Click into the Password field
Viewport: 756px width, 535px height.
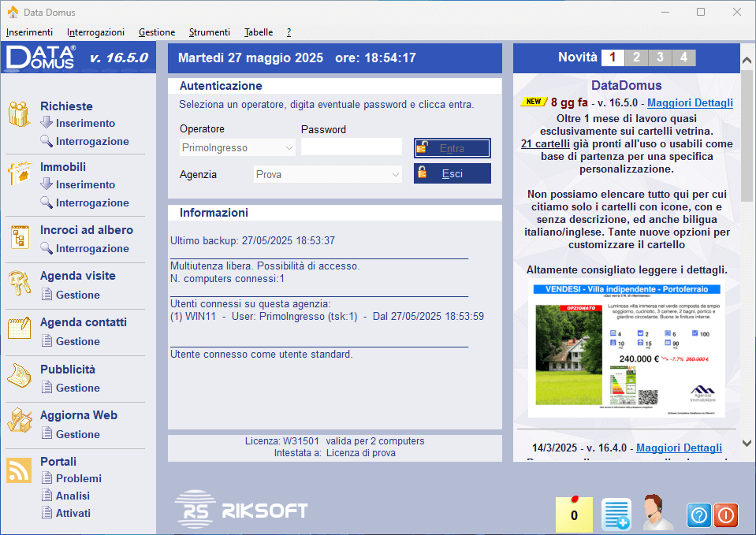pos(351,147)
